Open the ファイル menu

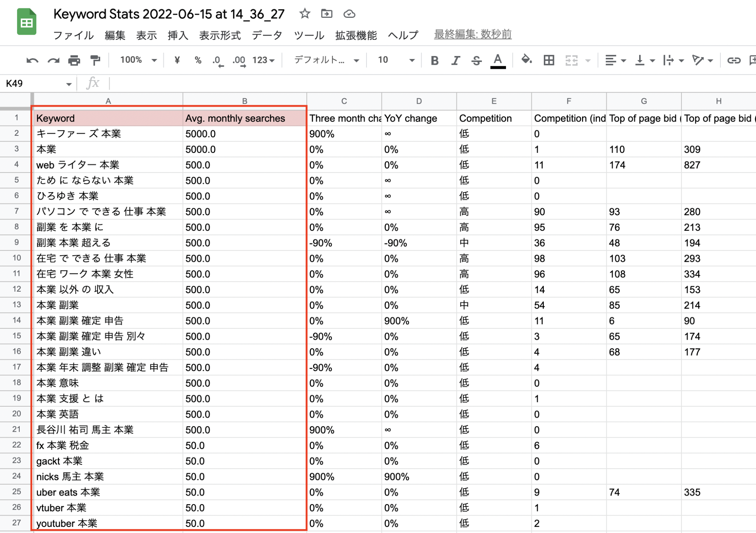coord(73,35)
